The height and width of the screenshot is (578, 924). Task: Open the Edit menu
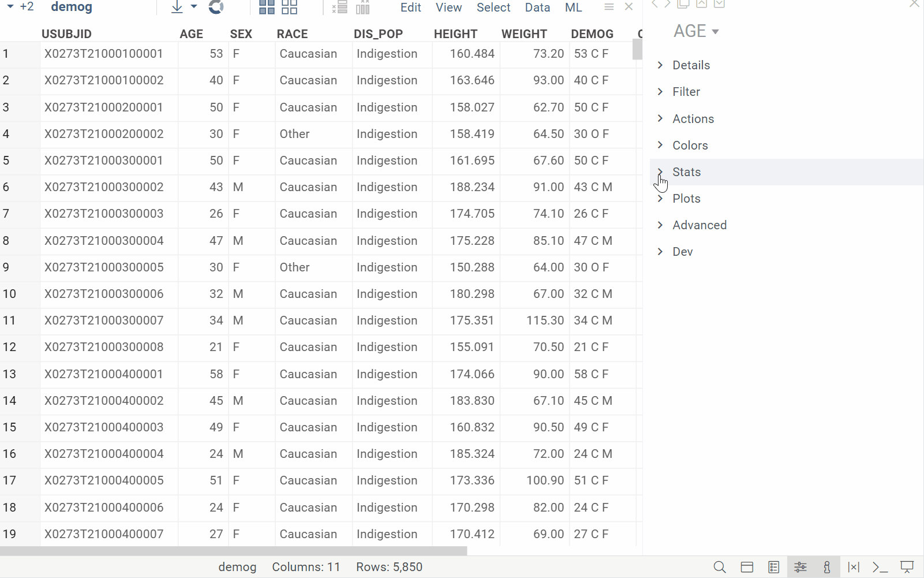coord(410,8)
